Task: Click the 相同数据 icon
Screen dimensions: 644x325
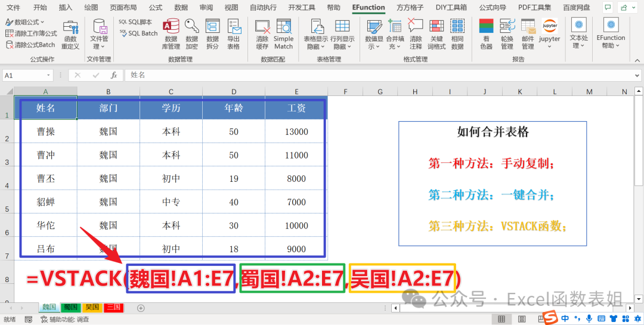Action: (x=457, y=27)
